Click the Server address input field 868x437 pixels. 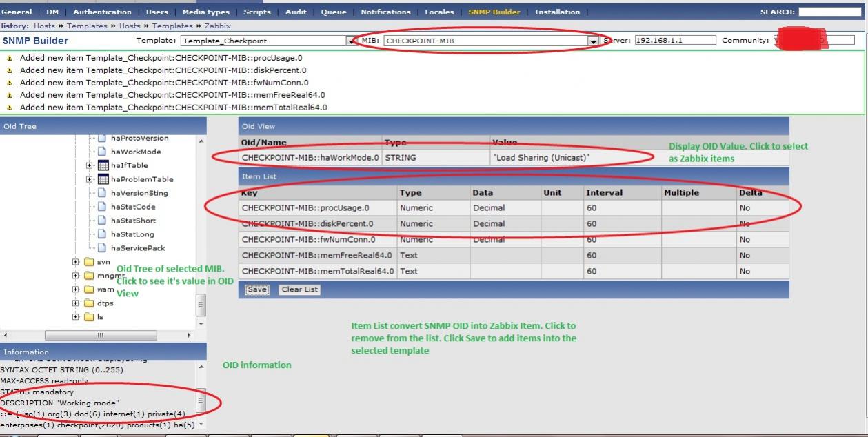coord(675,41)
